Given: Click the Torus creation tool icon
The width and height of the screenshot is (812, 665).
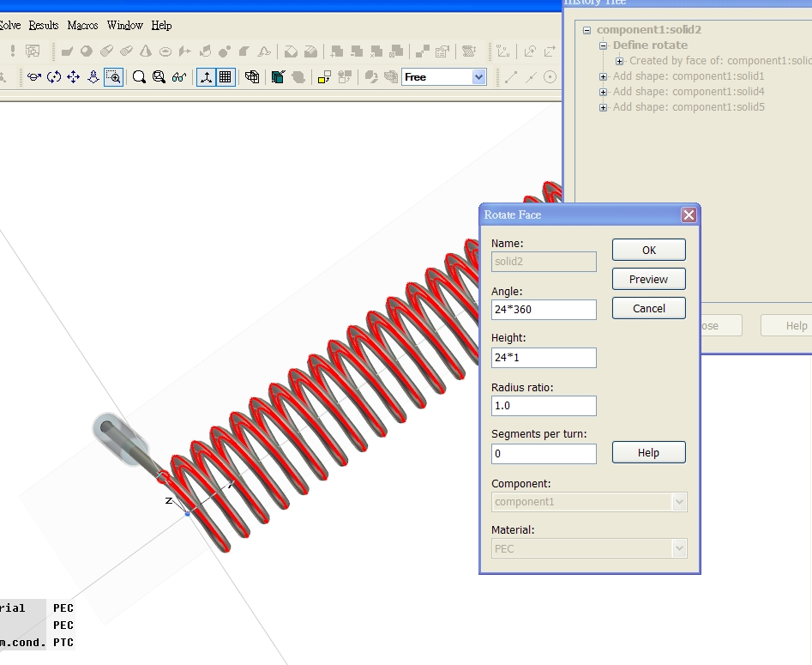Looking at the screenshot, I should [165, 51].
